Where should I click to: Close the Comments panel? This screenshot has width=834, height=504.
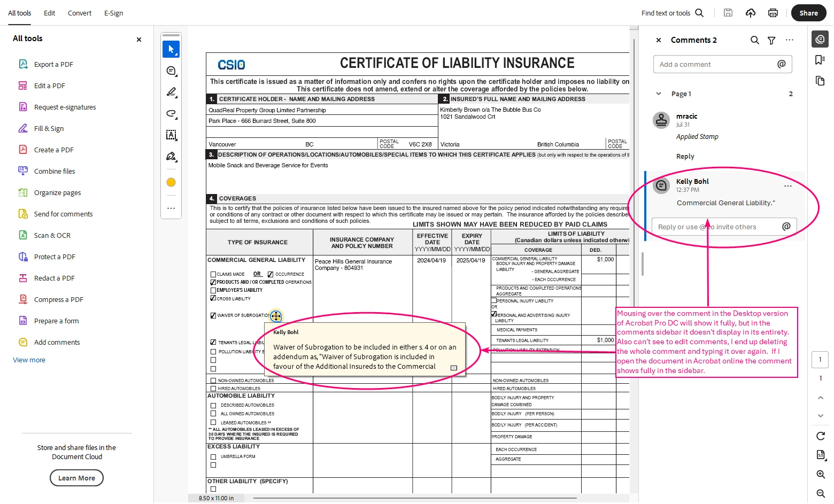point(659,40)
